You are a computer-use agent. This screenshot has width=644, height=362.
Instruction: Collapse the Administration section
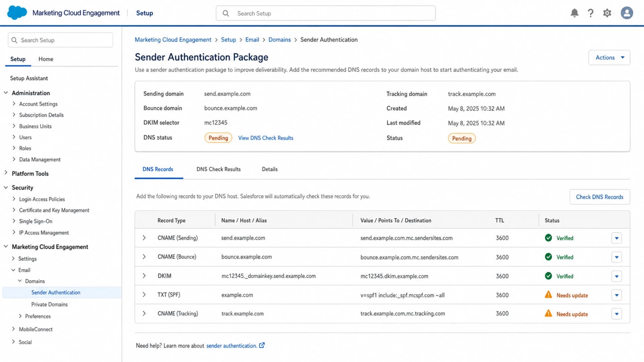(6, 93)
